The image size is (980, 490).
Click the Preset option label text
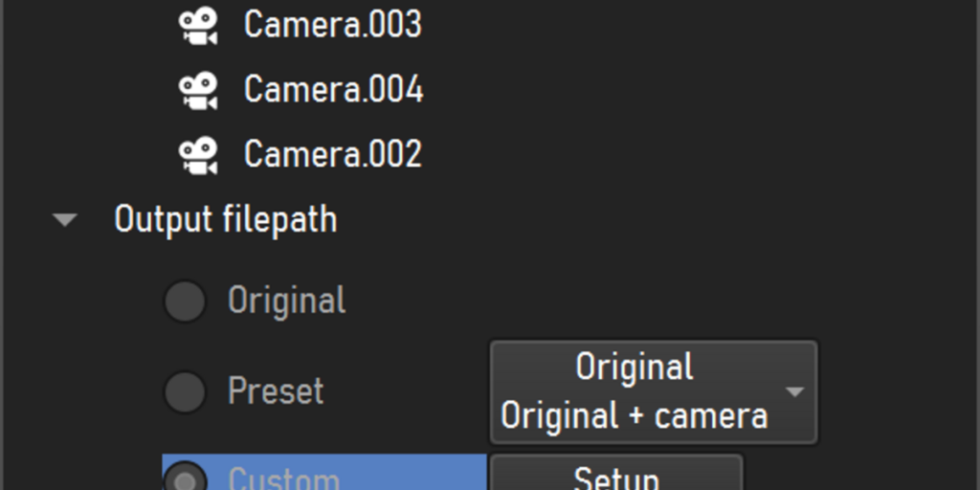pyautogui.click(x=276, y=391)
